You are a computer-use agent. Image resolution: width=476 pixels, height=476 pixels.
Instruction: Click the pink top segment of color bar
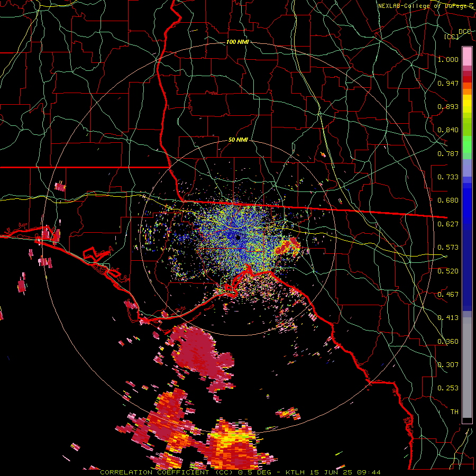(x=467, y=56)
